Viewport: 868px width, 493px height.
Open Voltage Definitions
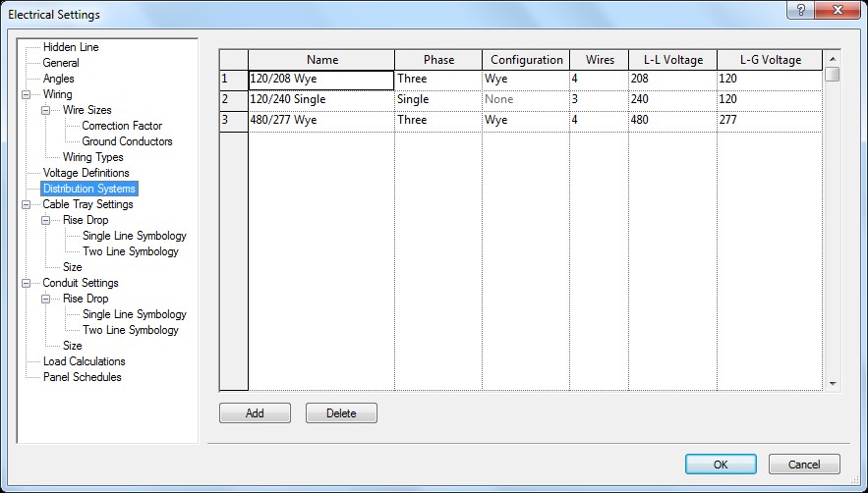[86, 173]
